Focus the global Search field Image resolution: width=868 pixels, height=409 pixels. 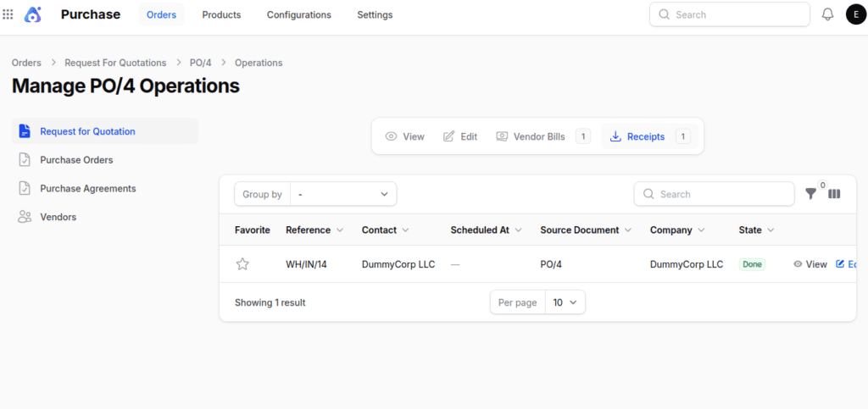pos(730,14)
